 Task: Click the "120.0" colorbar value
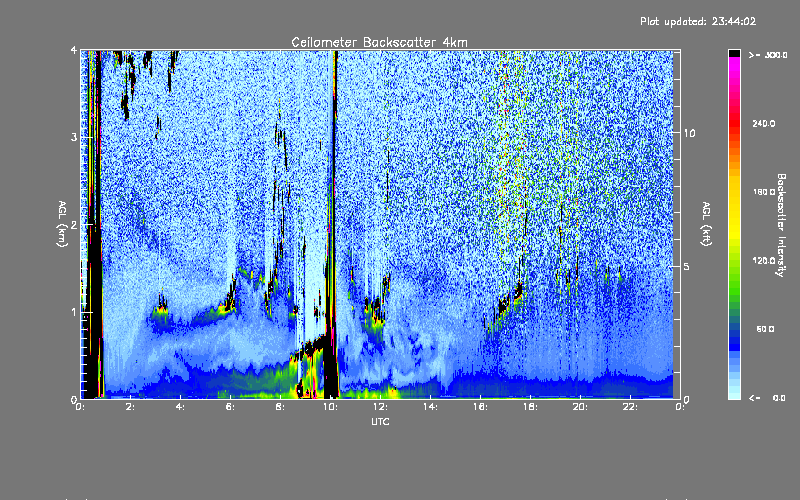click(764, 260)
